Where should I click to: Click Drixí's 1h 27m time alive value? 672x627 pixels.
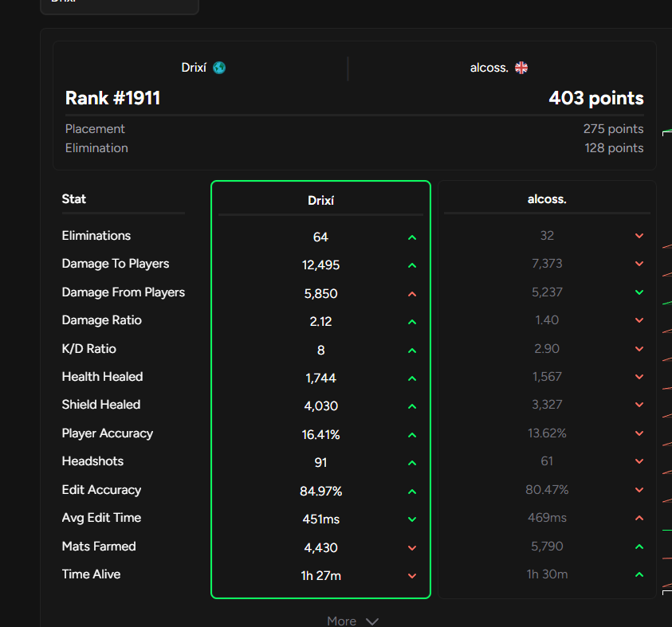320,576
